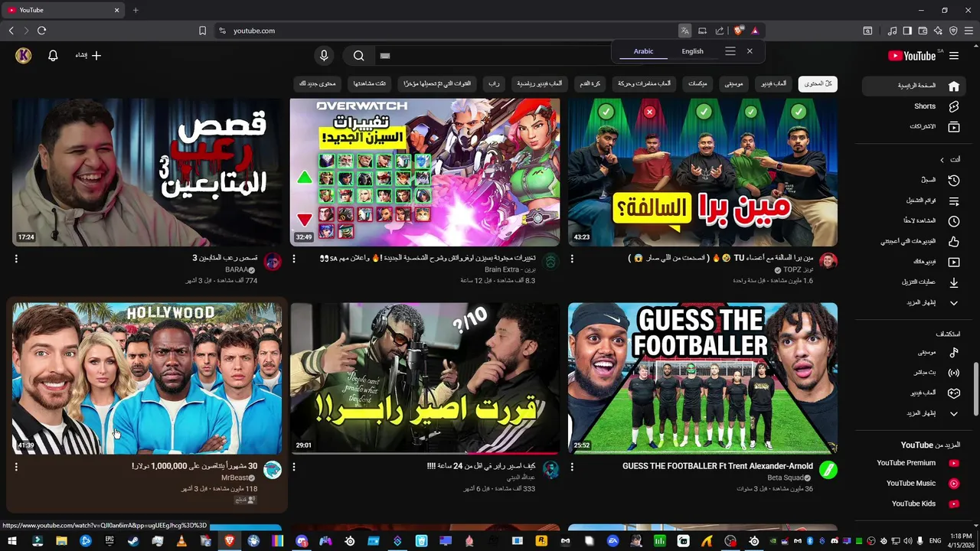This screenshot has width=980, height=551.
Task: Select the كل المحتوى All chip
Action: click(x=818, y=83)
